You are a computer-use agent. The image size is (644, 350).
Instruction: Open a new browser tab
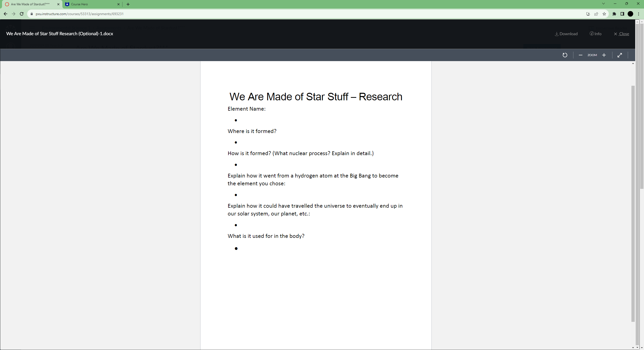pyautogui.click(x=128, y=4)
